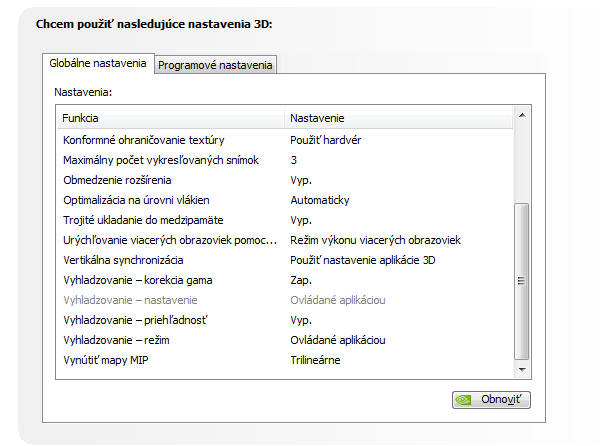
Task: Open Vyhladzovanie – režim value Ovládané aplikáciou
Action: point(338,340)
